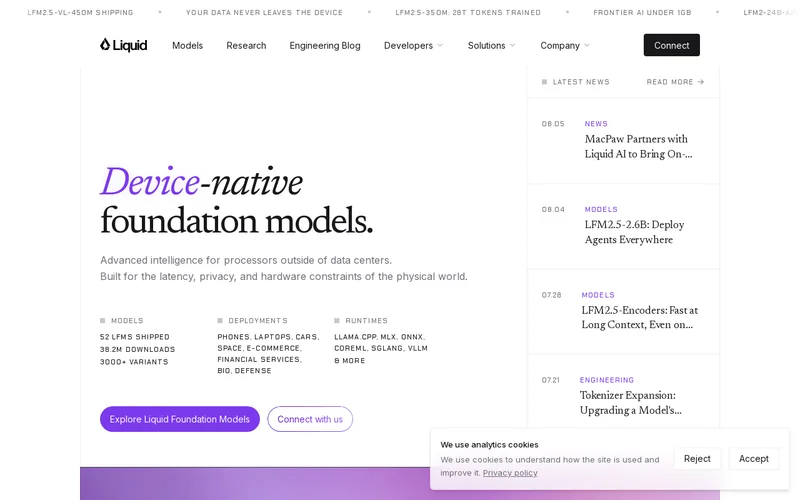Reject analytics cookies
The image size is (800, 500).
697,459
